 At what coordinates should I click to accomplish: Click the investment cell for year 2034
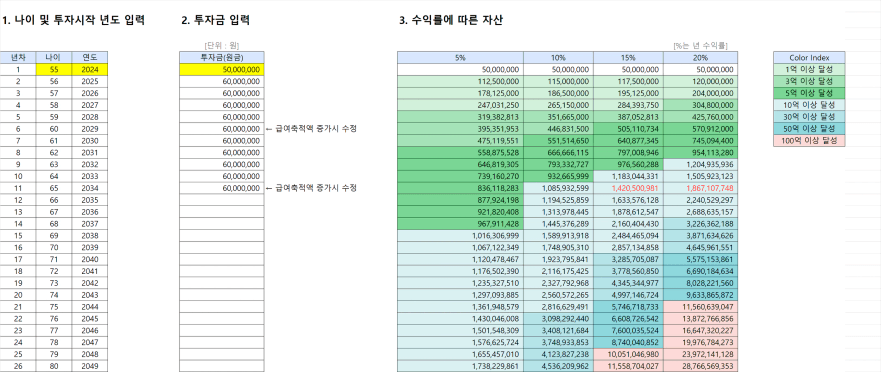[x=222, y=188]
